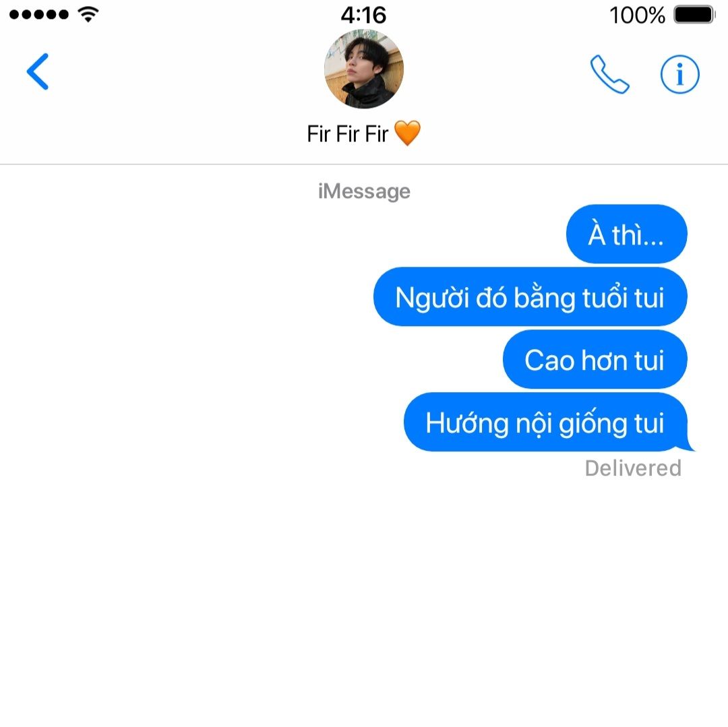
Task: Tap the orange heart emoji beside name
Action: pyautogui.click(x=407, y=133)
